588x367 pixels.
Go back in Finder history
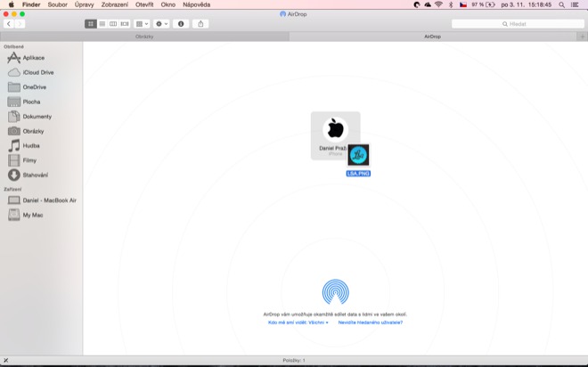pos(9,24)
